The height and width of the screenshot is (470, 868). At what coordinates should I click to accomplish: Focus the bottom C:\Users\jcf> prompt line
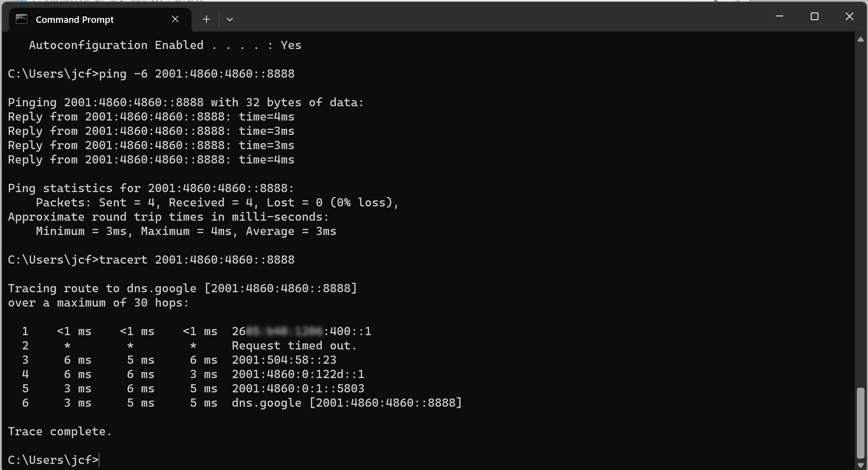(x=53, y=460)
